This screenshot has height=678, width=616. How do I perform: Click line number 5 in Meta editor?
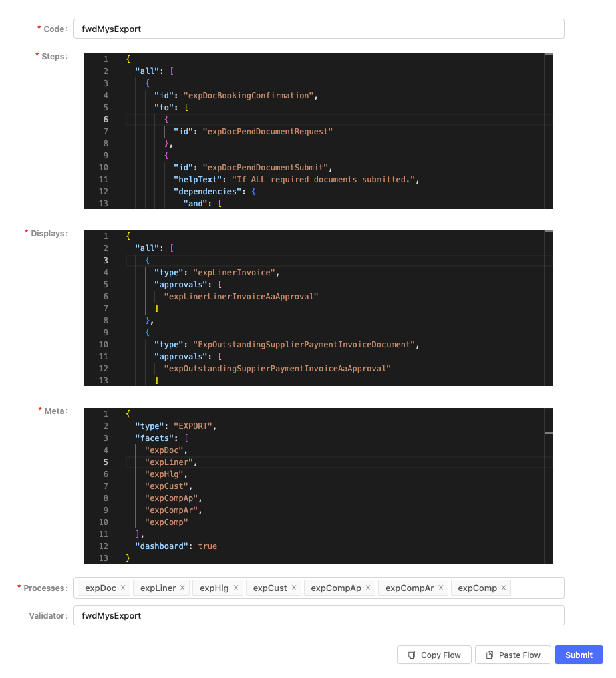tap(106, 462)
